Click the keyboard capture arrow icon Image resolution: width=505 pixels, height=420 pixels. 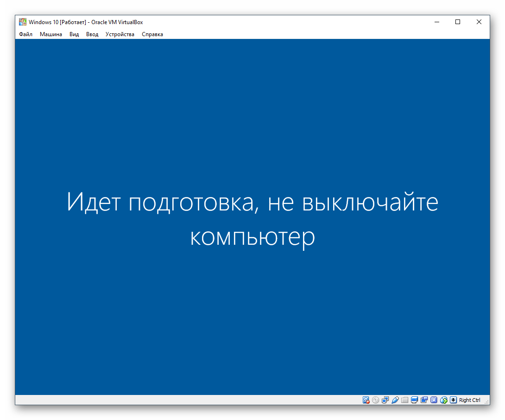(453, 400)
